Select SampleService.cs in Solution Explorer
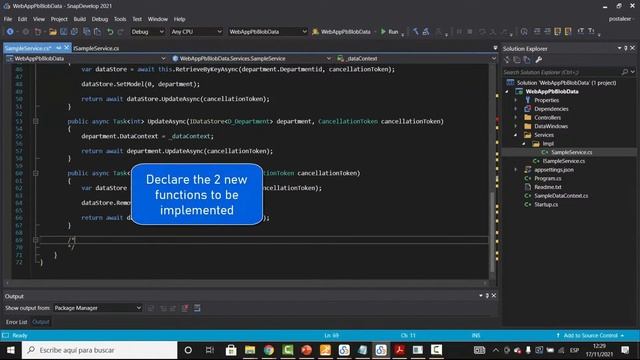Screen dimensions: 640x360 pyautogui.click(x=571, y=152)
